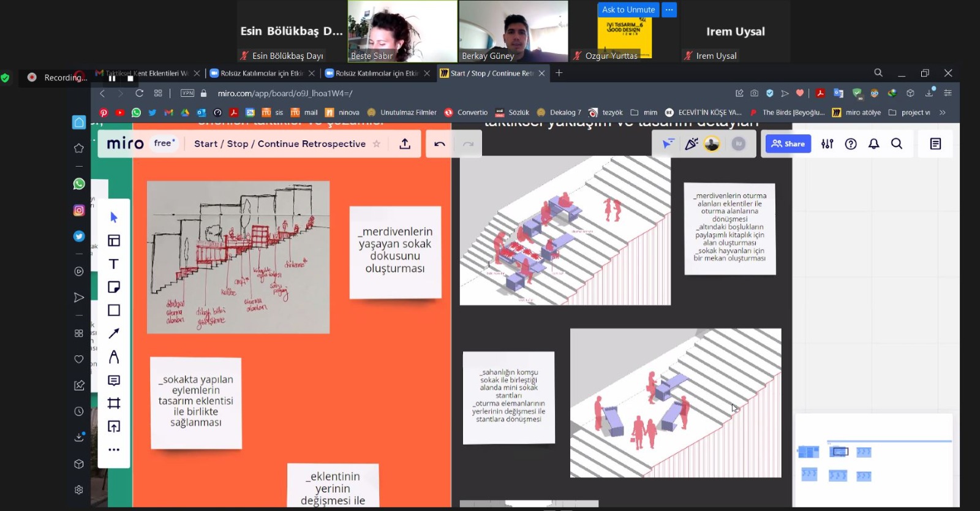
Task: Open Twitter in browser sidebar
Action: point(79,236)
